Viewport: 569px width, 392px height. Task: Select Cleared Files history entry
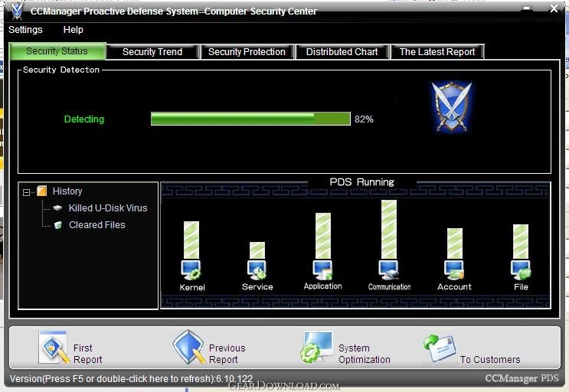click(x=97, y=225)
